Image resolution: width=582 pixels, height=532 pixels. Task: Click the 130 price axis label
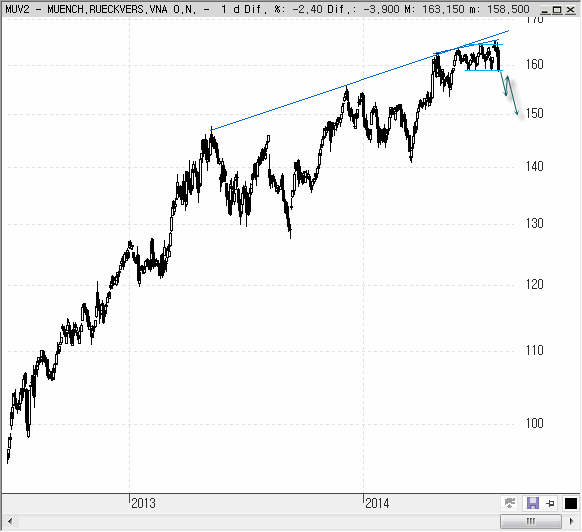[535, 223]
